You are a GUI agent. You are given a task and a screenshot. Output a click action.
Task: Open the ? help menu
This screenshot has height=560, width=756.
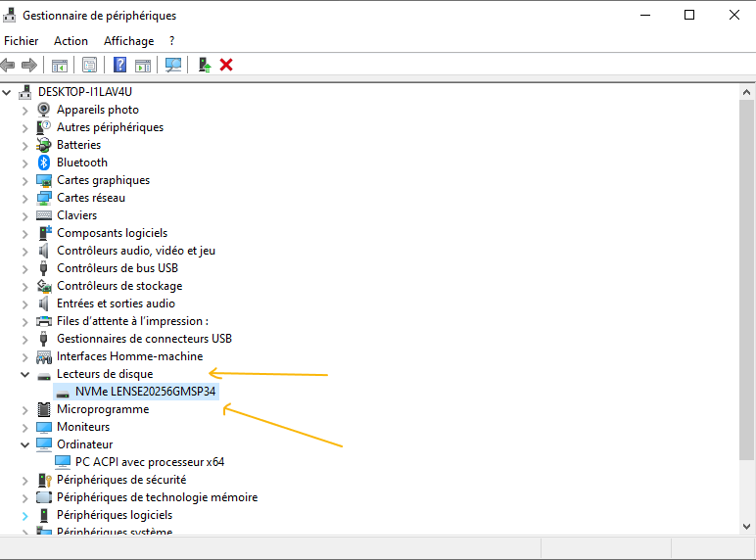point(171,41)
